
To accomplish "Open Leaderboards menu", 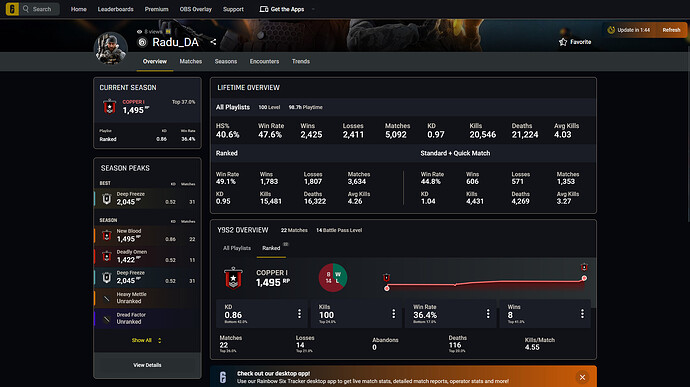I will point(115,9).
